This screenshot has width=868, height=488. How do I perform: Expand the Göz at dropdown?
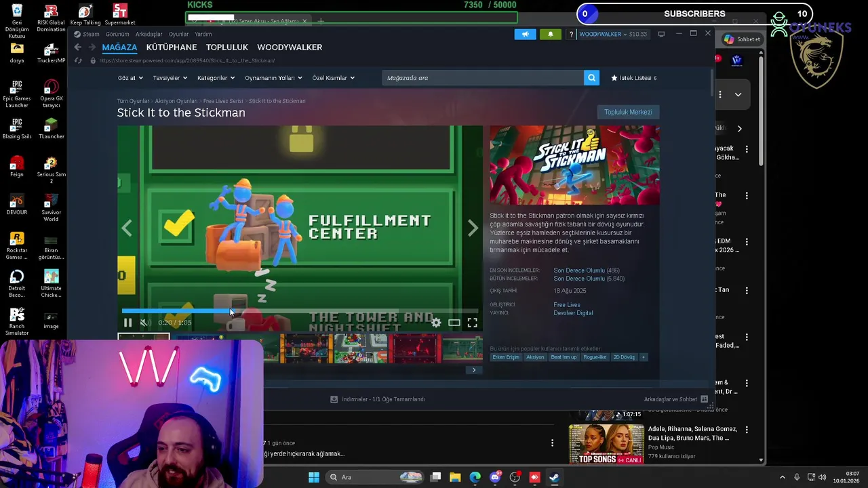[x=130, y=78]
